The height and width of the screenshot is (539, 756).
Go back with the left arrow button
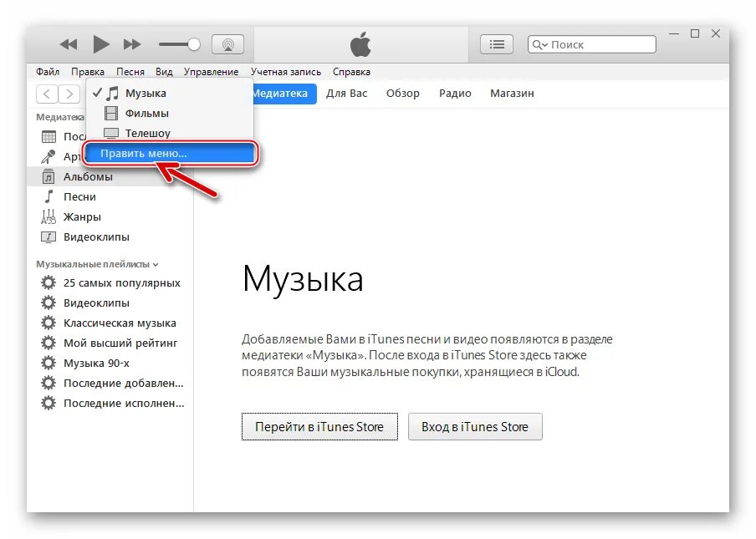tap(47, 94)
